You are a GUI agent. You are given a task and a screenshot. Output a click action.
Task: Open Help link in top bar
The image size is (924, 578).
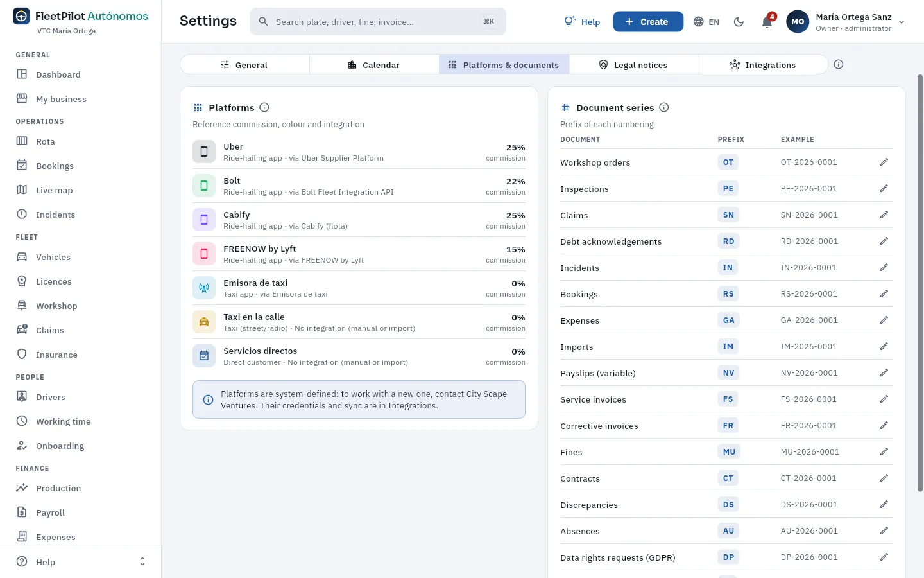[582, 22]
